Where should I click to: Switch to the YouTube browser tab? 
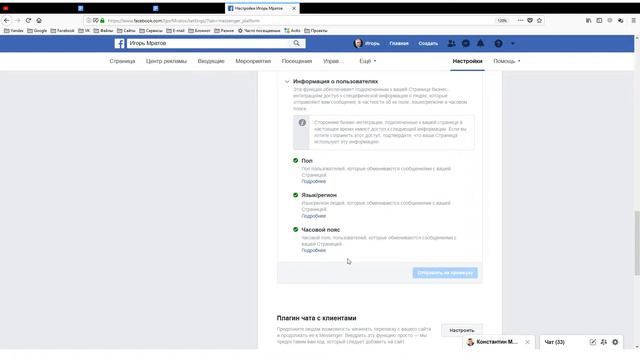coord(6,8)
